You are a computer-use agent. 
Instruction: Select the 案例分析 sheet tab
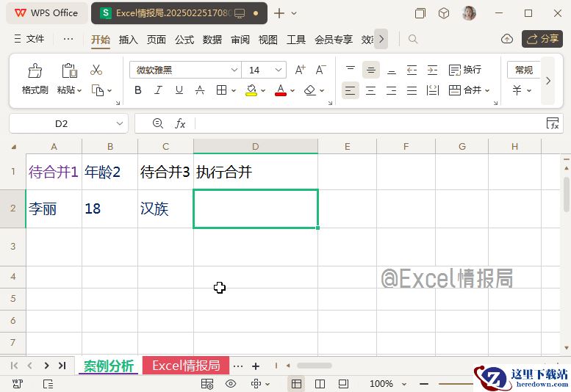click(109, 366)
